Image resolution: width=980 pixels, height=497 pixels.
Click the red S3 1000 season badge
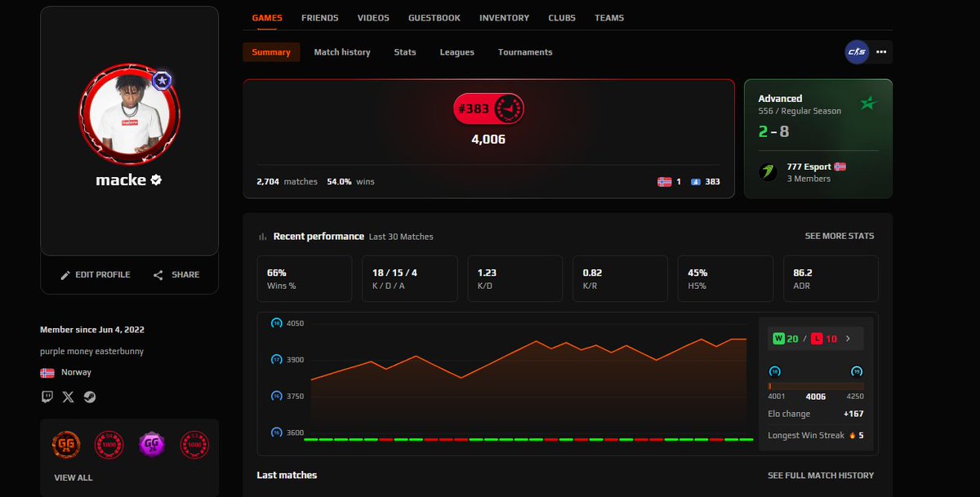194,445
